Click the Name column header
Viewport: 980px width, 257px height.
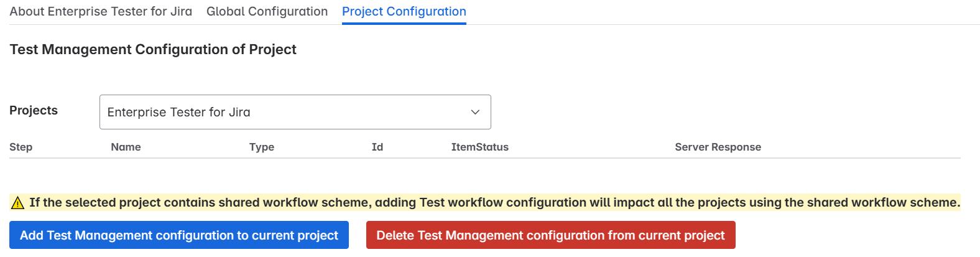[126, 147]
